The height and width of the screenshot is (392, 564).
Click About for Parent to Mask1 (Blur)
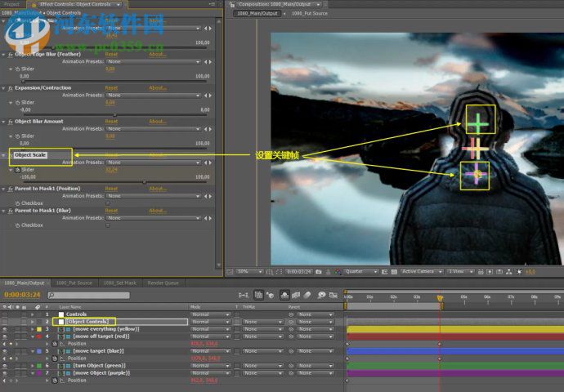[158, 211]
